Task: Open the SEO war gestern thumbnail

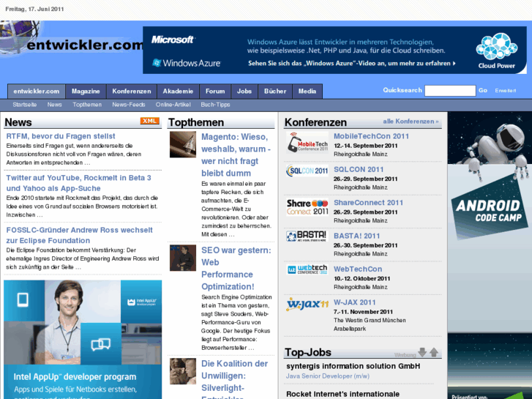Action: pyautogui.click(x=183, y=258)
